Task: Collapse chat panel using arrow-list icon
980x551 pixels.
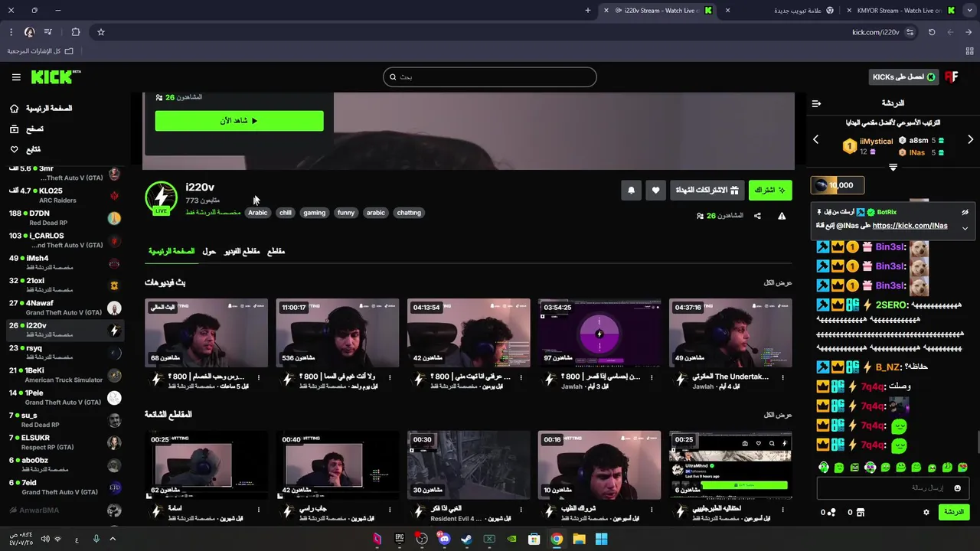Action: pos(816,103)
